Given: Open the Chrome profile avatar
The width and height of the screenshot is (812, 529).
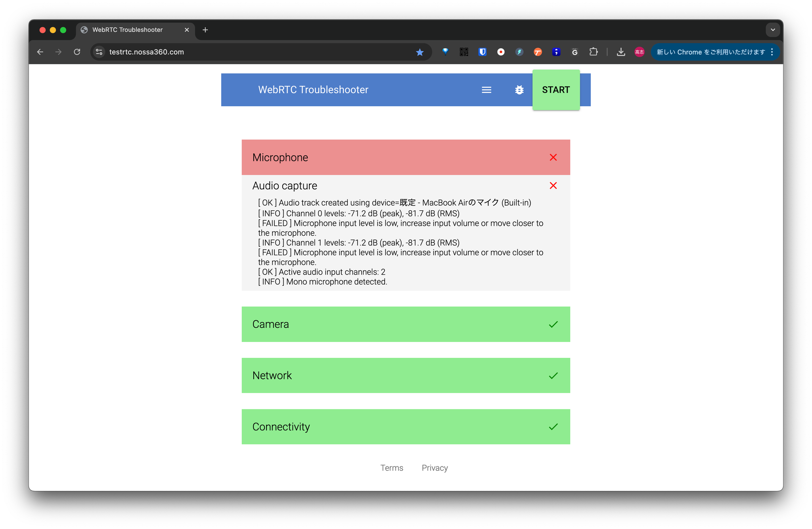Looking at the screenshot, I should (x=640, y=52).
